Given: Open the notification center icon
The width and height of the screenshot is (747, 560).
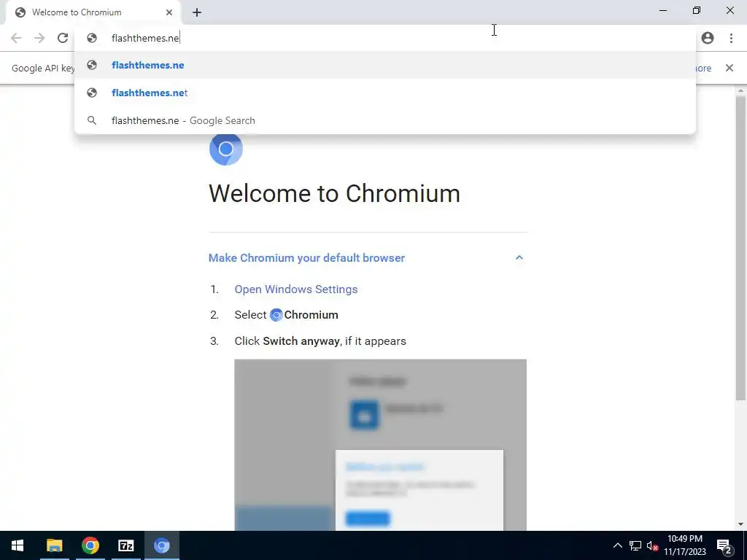Looking at the screenshot, I should tap(724, 545).
